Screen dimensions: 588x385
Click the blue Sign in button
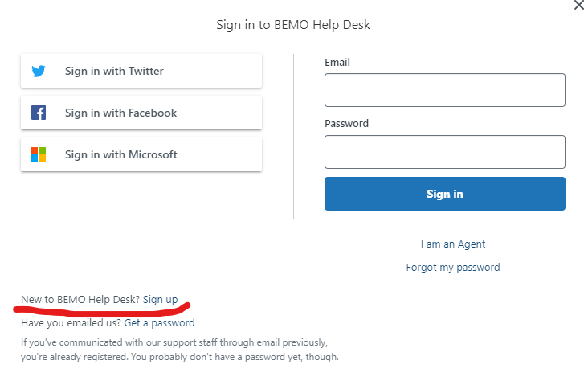click(x=445, y=194)
